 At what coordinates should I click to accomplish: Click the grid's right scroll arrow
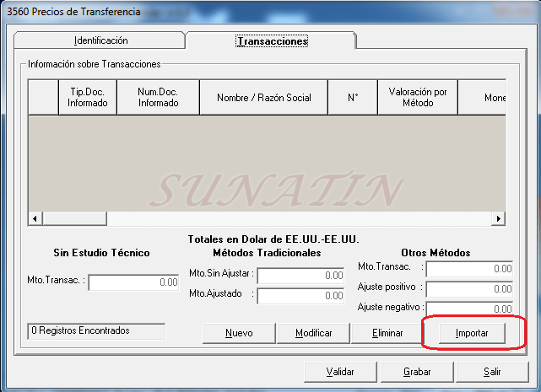(x=499, y=218)
